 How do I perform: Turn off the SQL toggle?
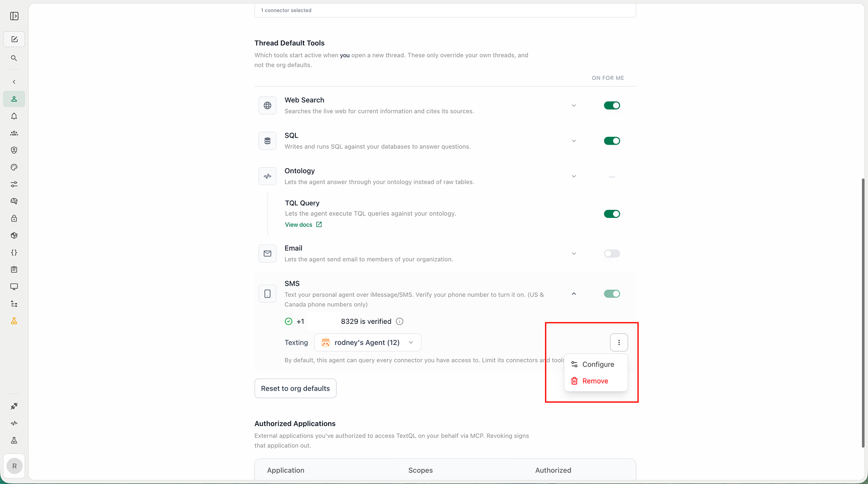pos(612,141)
